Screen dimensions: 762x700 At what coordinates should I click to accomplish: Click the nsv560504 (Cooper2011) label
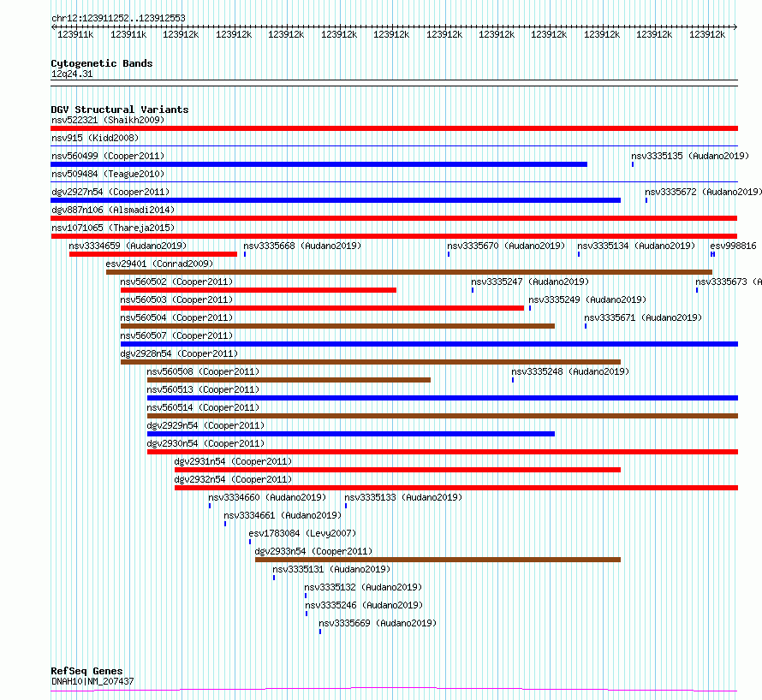176,317
